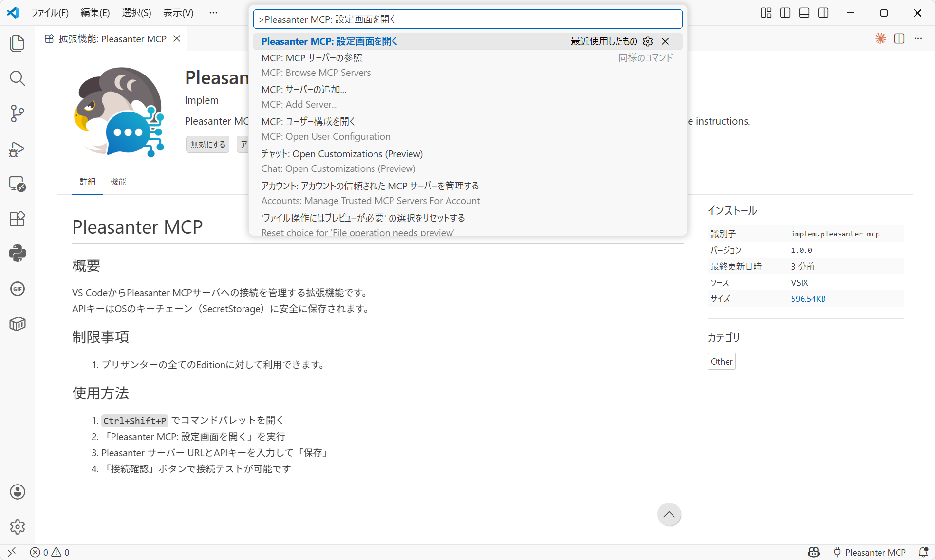Image resolution: width=935 pixels, height=560 pixels.
Task: Switch to the 詳細 tab
Action: pyautogui.click(x=88, y=182)
